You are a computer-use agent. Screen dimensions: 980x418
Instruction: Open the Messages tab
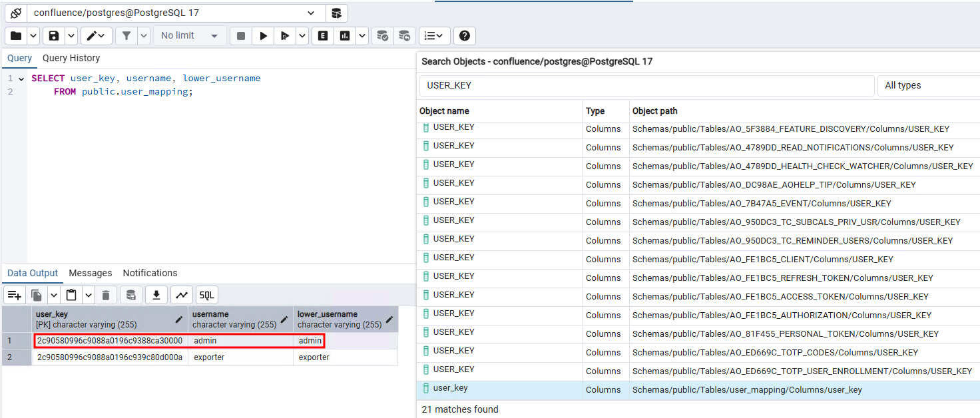coord(91,273)
